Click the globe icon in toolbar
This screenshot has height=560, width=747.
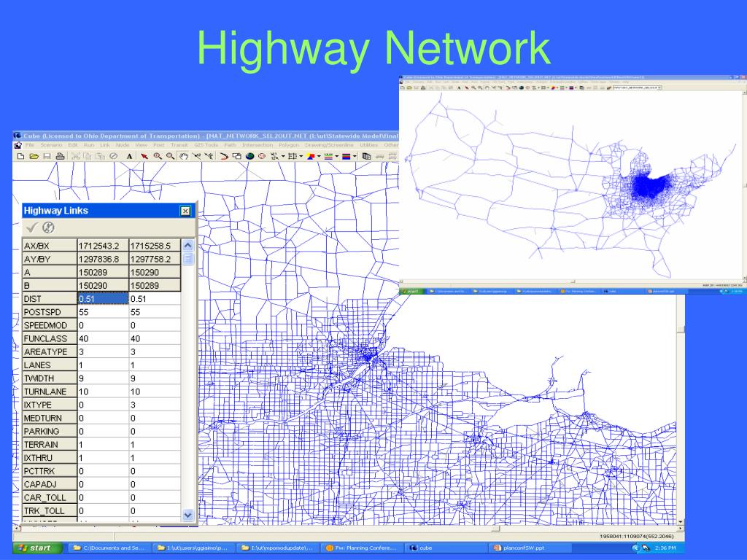pyautogui.click(x=249, y=156)
